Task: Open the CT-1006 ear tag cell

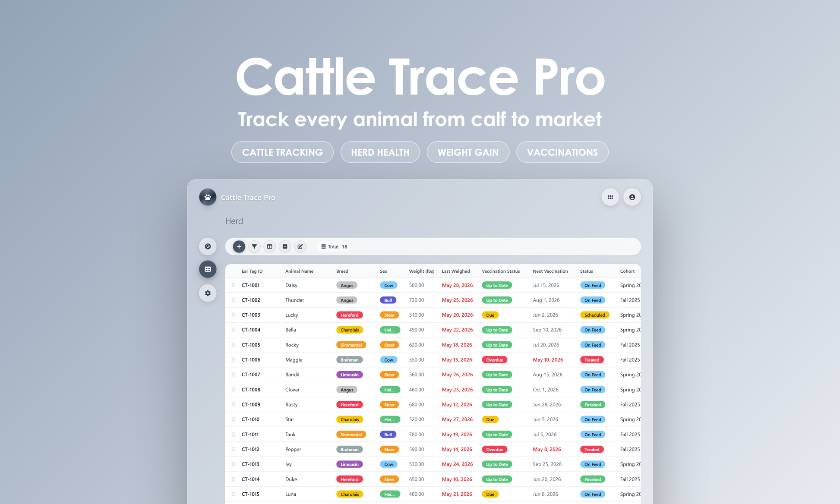Action: [x=251, y=359]
